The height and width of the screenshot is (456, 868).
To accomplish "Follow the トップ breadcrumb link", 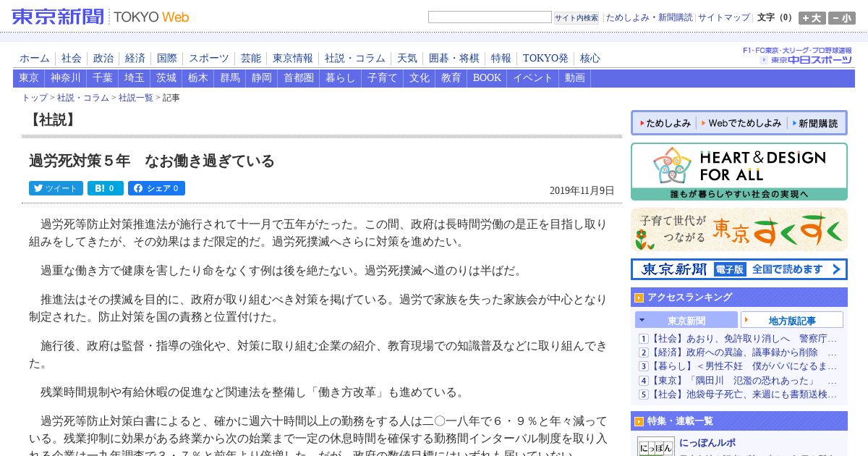I will 35,98.
